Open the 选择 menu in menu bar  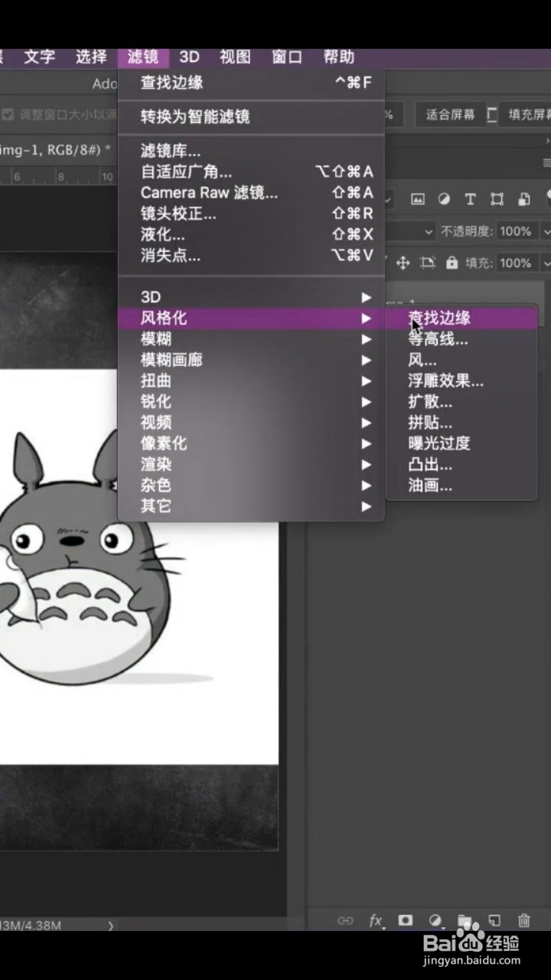click(x=91, y=57)
